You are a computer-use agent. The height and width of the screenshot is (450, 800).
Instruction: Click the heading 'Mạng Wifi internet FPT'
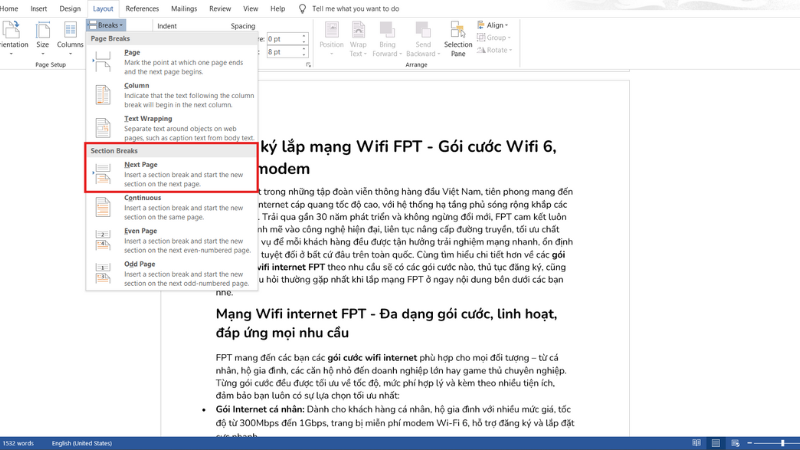click(293, 314)
